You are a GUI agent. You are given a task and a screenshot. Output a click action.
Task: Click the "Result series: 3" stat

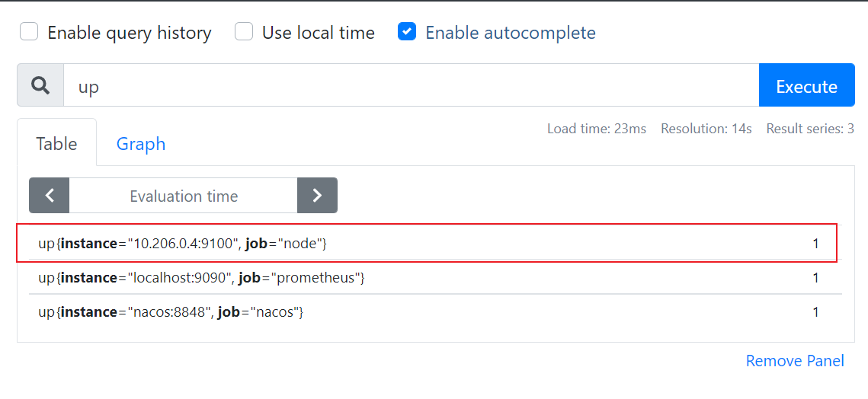click(810, 129)
